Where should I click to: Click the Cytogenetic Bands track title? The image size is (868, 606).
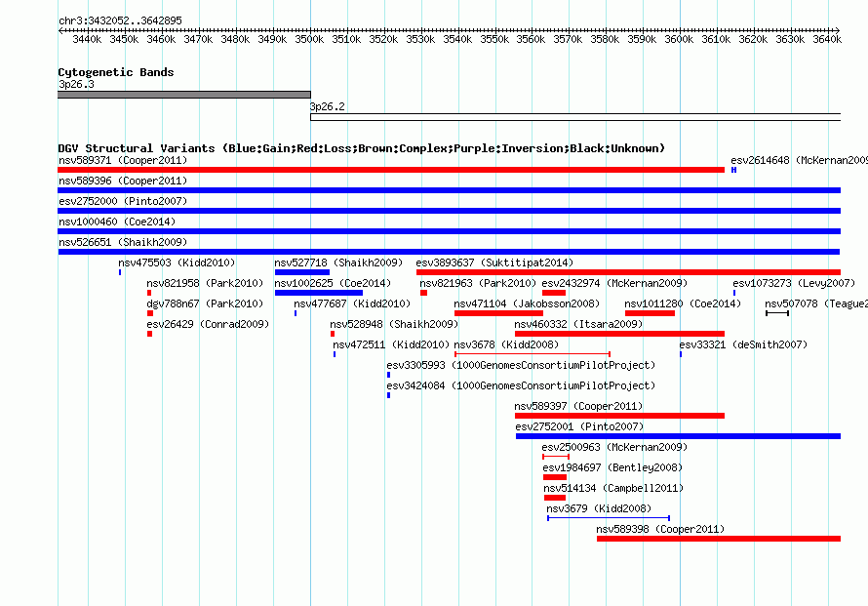(x=116, y=72)
